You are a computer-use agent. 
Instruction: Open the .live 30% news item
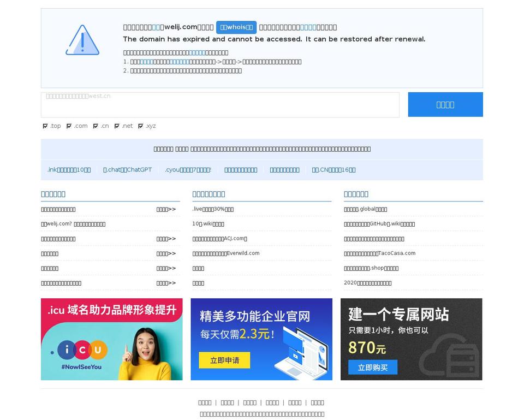pyautogui.click(x=213, y=209)
